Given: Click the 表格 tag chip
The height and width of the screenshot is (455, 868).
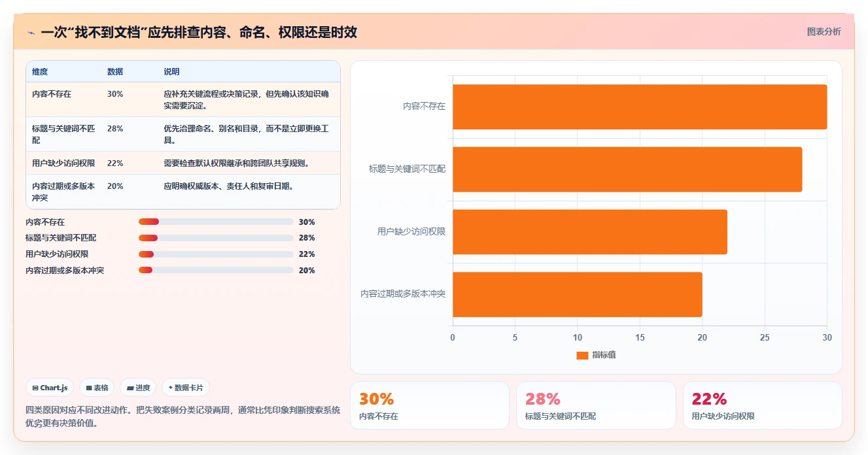Looking at the screenshot, I should tap(97, 388).
